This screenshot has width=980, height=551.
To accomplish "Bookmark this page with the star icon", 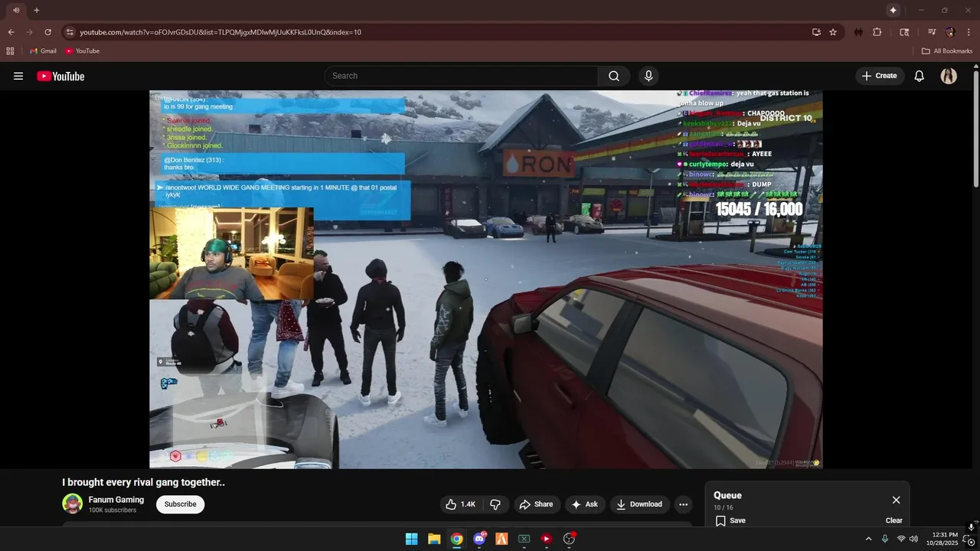I will pos(833,32).
